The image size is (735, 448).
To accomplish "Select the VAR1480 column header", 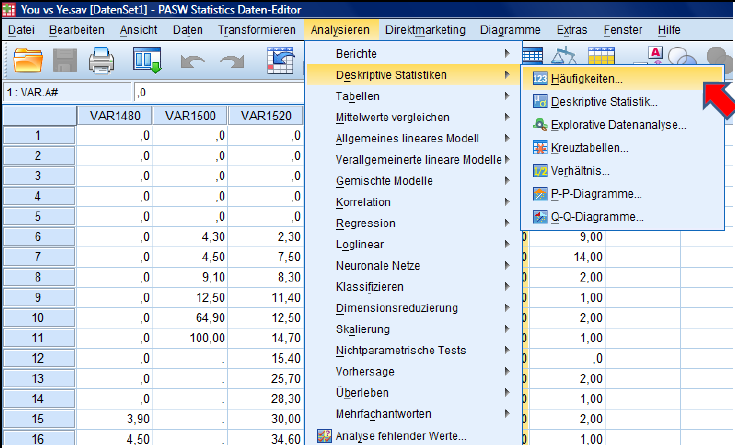I will (x=115, y=116).
